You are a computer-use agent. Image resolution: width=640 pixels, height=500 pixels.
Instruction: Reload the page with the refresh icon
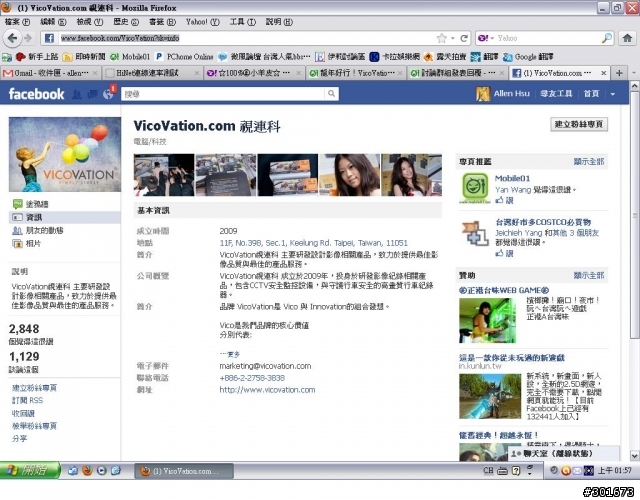coord(464,38)
